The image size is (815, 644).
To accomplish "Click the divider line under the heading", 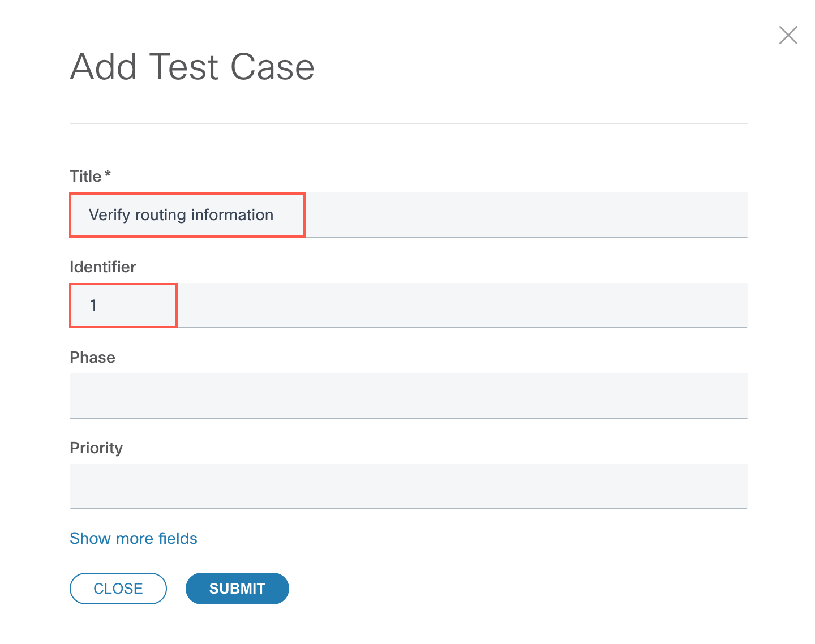I will (408, 123).
